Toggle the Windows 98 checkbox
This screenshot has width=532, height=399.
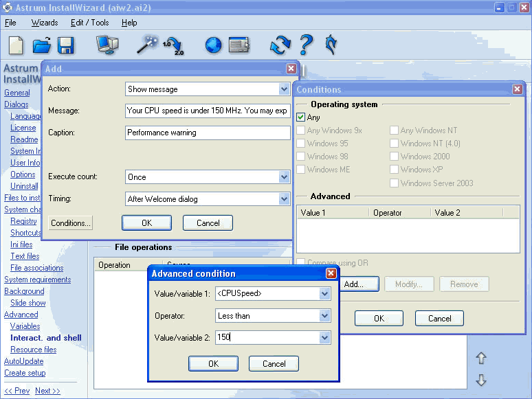click(300, 157)
